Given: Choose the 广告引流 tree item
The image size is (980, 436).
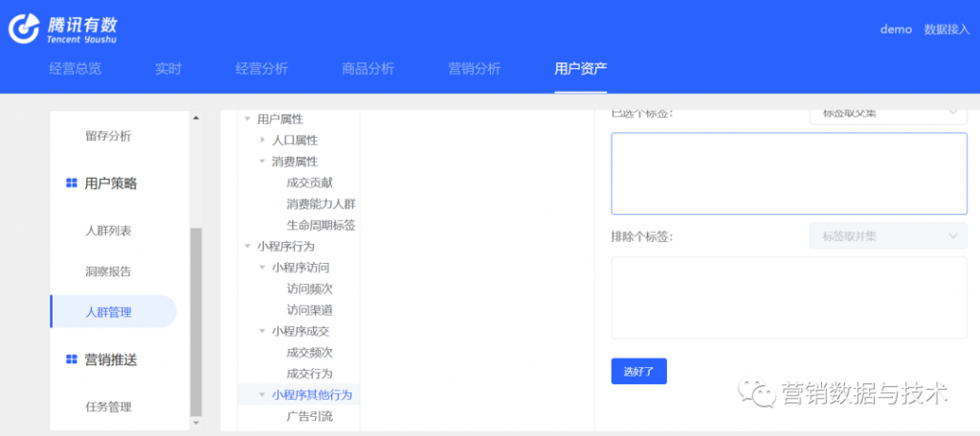Looking at the screenshot, I should 309,417.
